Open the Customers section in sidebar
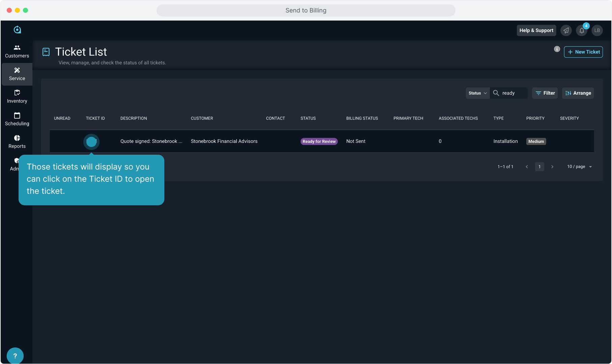This screenshot has width=612, height=364. click(x=17, y=51)
